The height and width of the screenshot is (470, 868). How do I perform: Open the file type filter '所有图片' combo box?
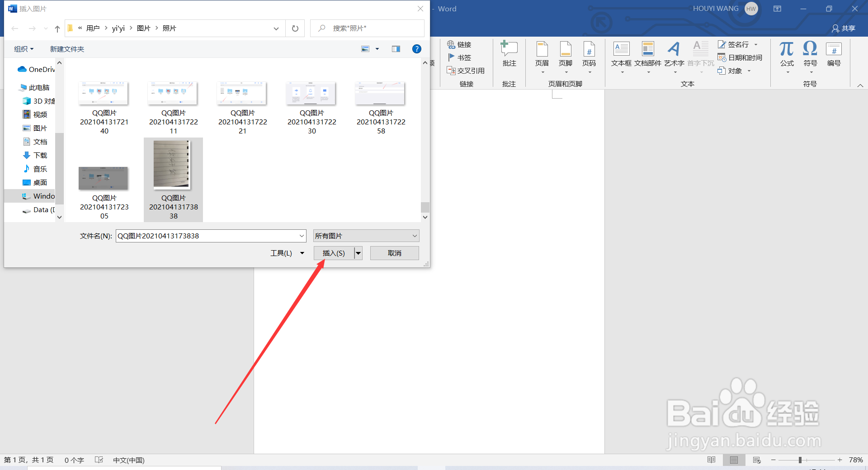point(366,236)
